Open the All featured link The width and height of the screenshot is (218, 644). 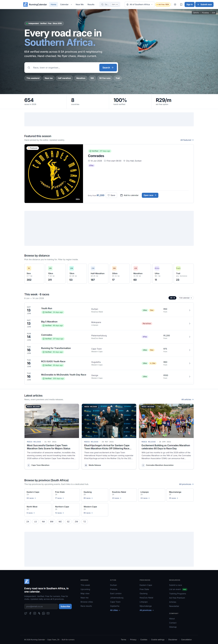point(187,140)
